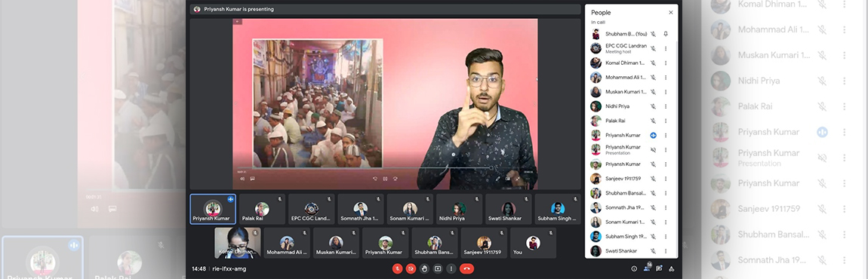Select Priyansh Kumar active speaker tile

click(x=213, y=209)
